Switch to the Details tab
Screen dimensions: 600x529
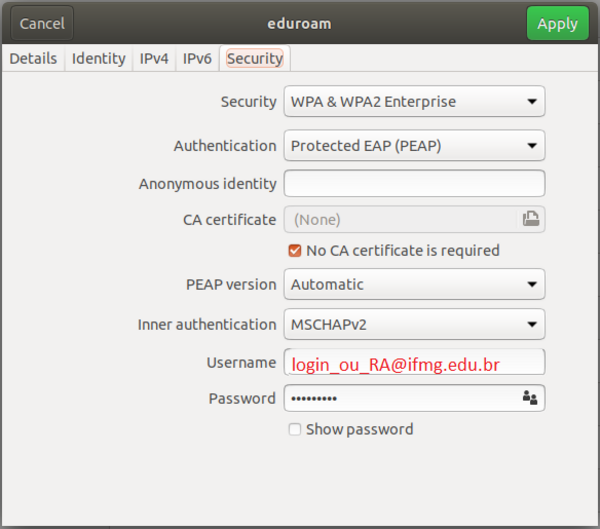[33, 59]
